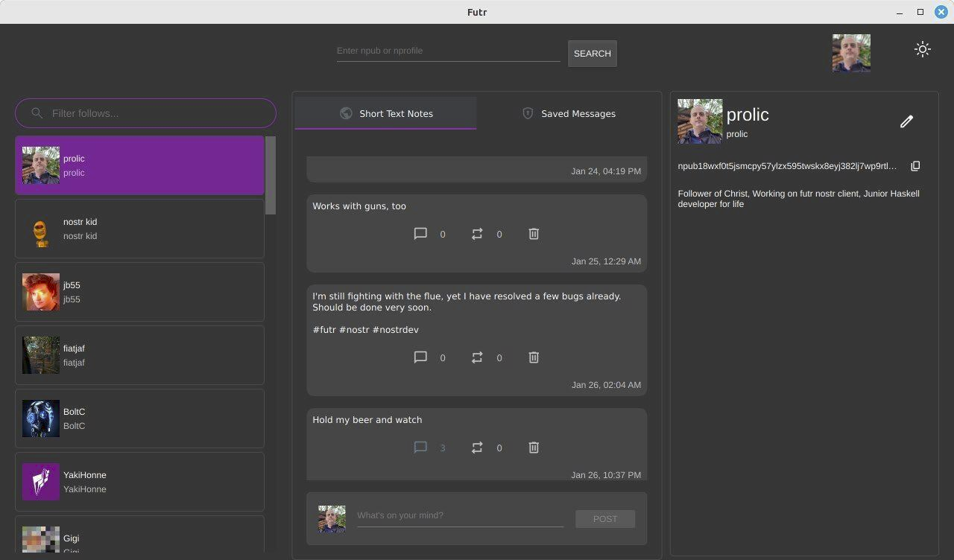Screen dimensions: 954x560
Task: Click the '#futr #nostr #nostrdev' hashtag line
Action: [365, 330]
